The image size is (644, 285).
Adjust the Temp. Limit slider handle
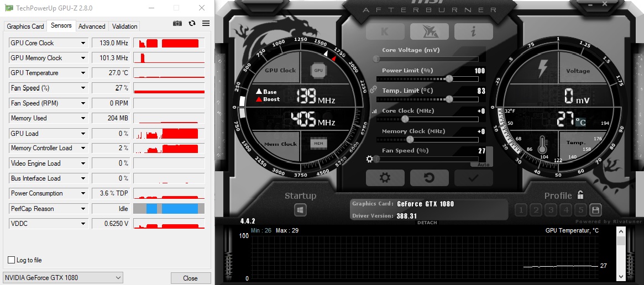tap(449, 98)
